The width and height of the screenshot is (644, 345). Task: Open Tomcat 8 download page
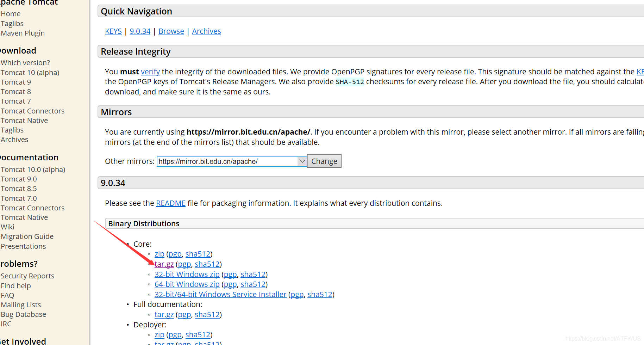pos(16,92)
